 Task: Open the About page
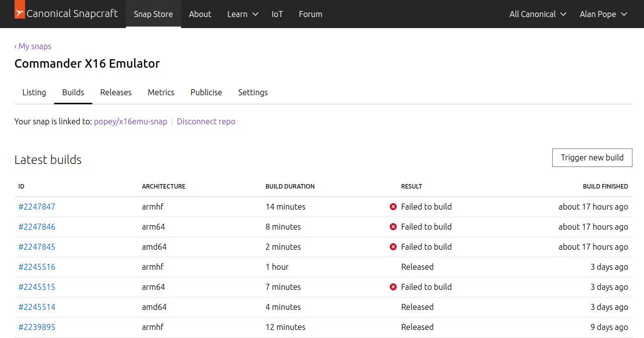[x=200, y=14]
